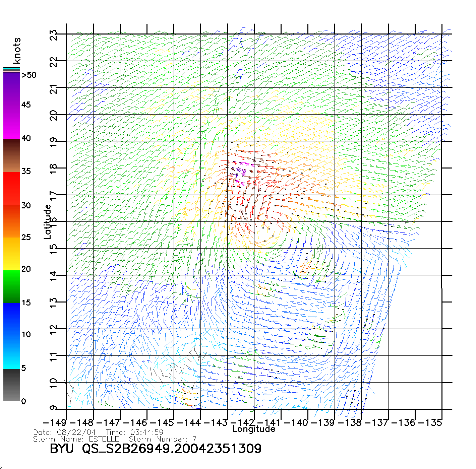Click the brown 35-40 knots legend band
Screen dimensions: 476x469
pos(12,156)
